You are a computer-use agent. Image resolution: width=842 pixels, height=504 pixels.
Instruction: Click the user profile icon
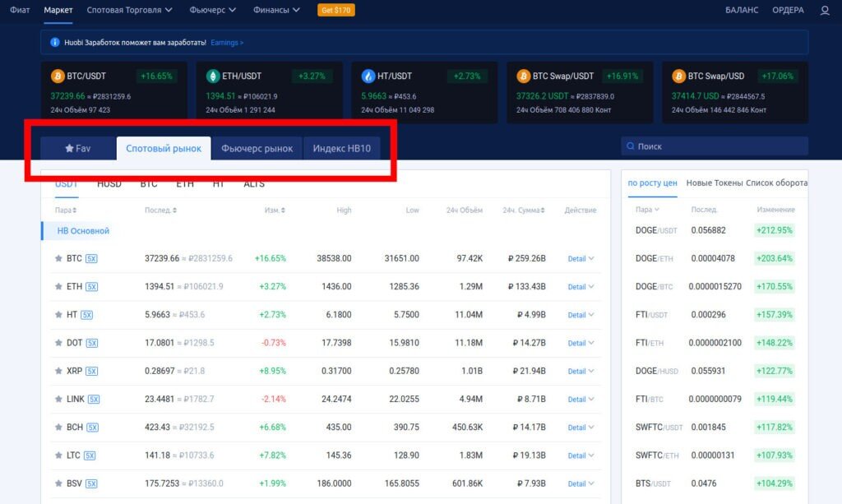pyautogui.click(x=825, y=11)
